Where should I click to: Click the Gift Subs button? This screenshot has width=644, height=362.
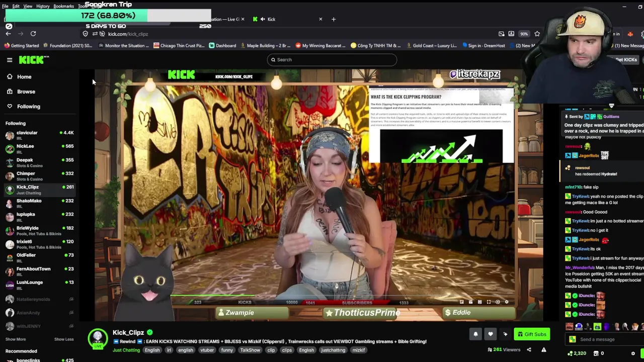[x=532, y=334]
